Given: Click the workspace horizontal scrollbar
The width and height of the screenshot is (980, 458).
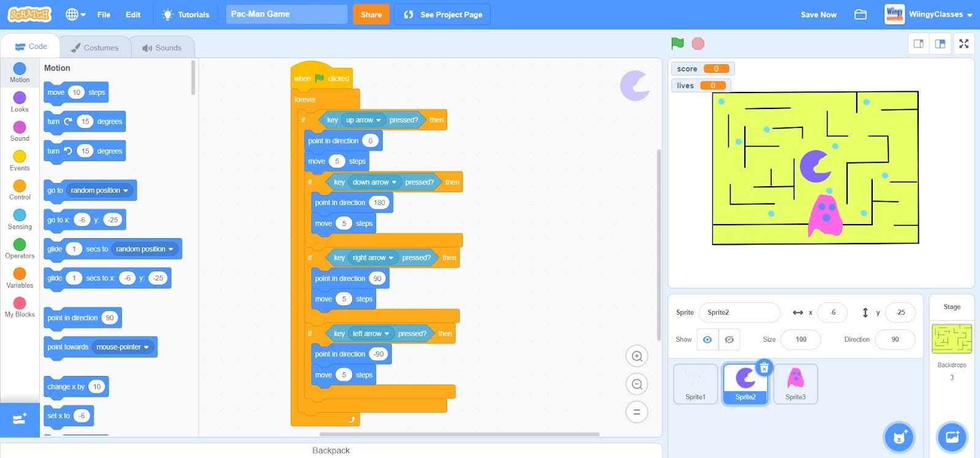Looking at the screenshot, I should [x=460, y=434].
